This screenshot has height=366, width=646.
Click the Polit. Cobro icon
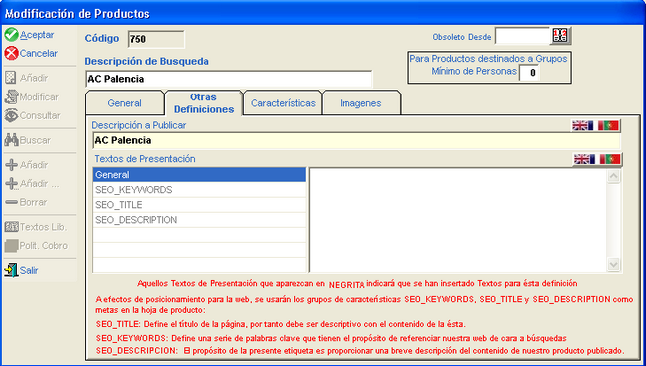coord(11,246)
